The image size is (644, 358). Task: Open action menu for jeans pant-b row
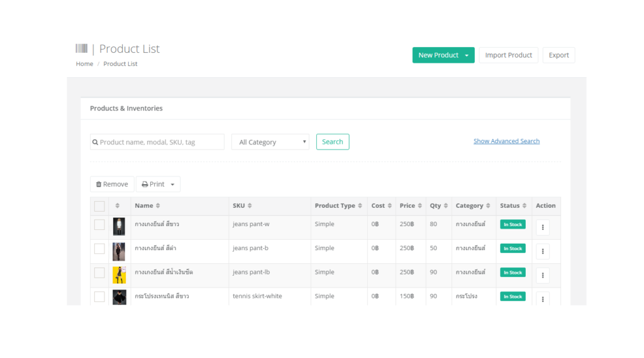click(x=543, y=251)
